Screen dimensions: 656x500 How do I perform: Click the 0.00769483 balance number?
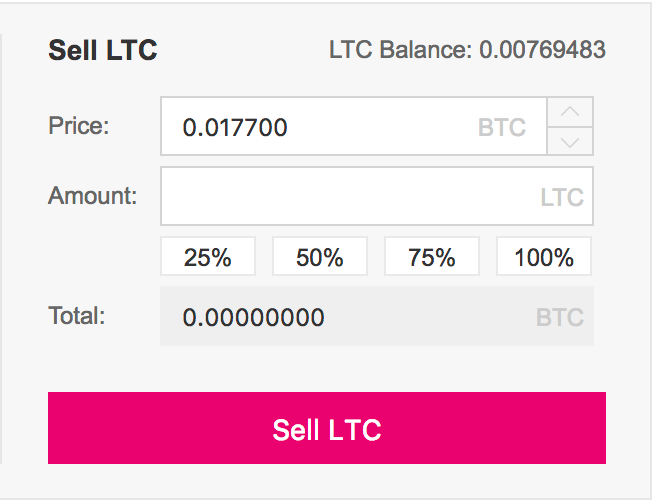coord(542,50)
